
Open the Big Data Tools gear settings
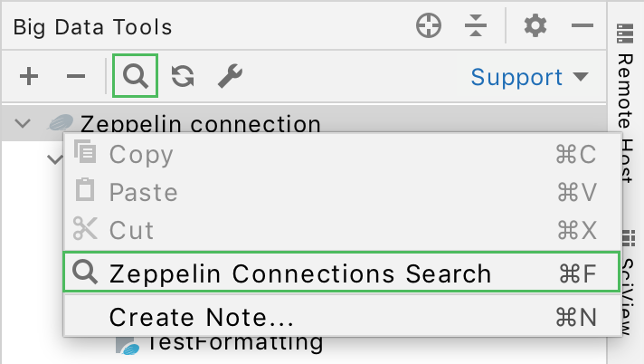536,26
